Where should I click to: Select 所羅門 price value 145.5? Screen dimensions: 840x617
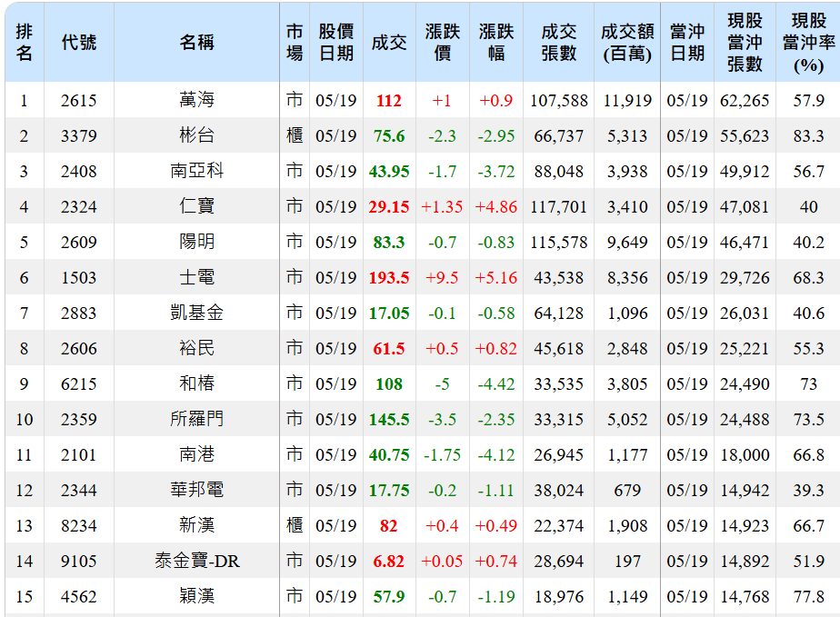389,419
